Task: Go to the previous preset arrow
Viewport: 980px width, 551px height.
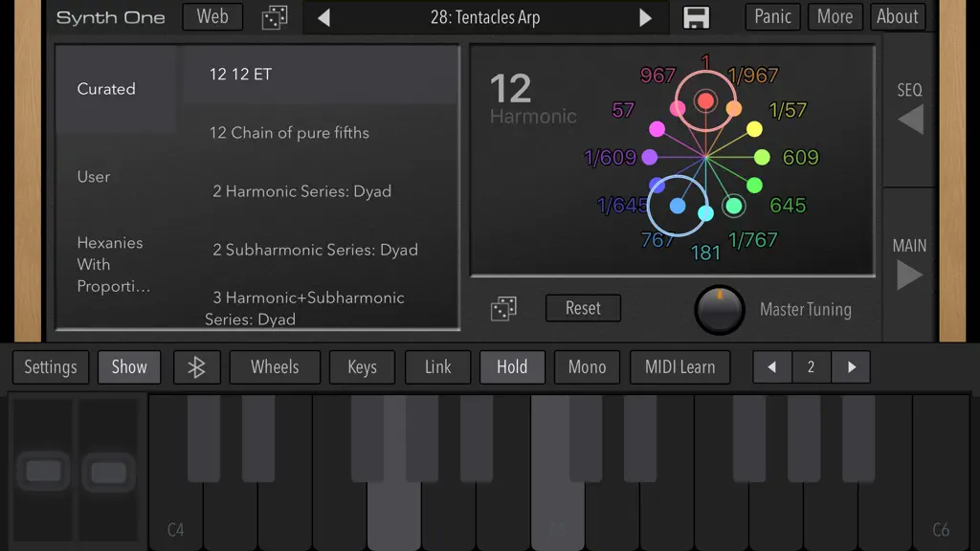Action: pos(323,17)
